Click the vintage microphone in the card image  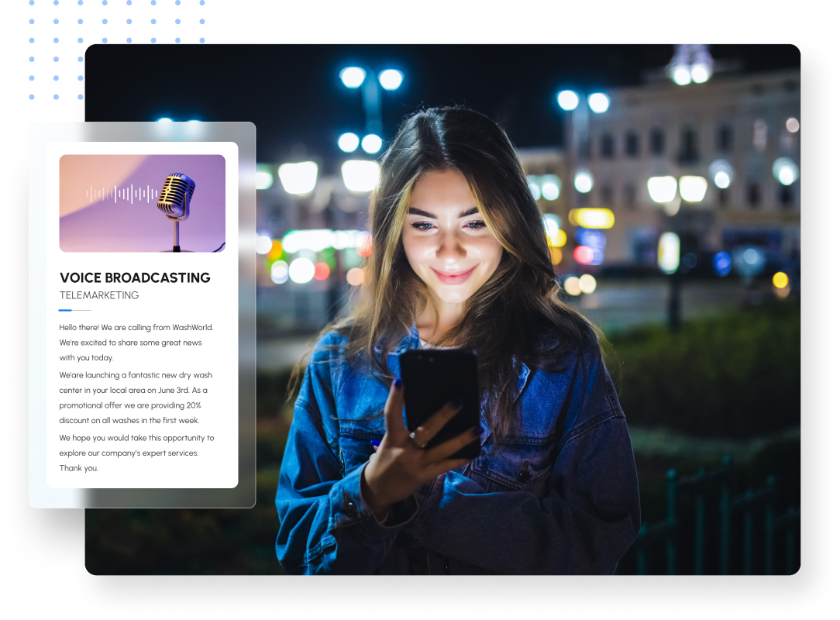pyautogui.click(x=176, y=198)
